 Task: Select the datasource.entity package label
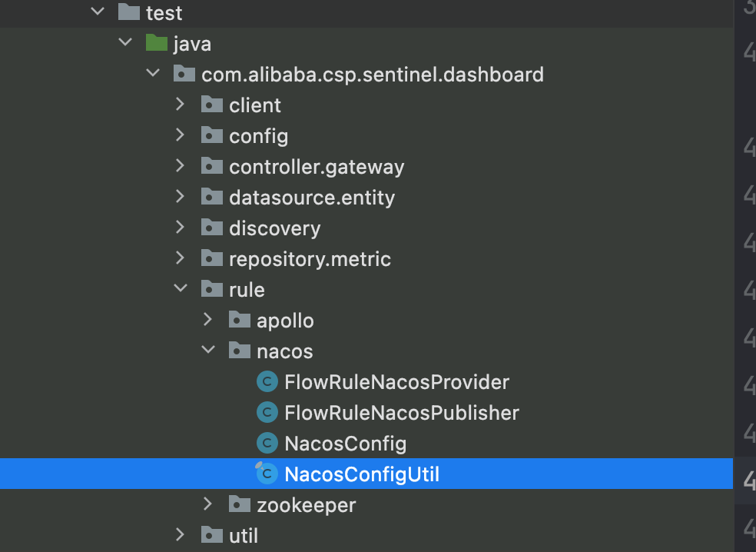click(312, 198)
